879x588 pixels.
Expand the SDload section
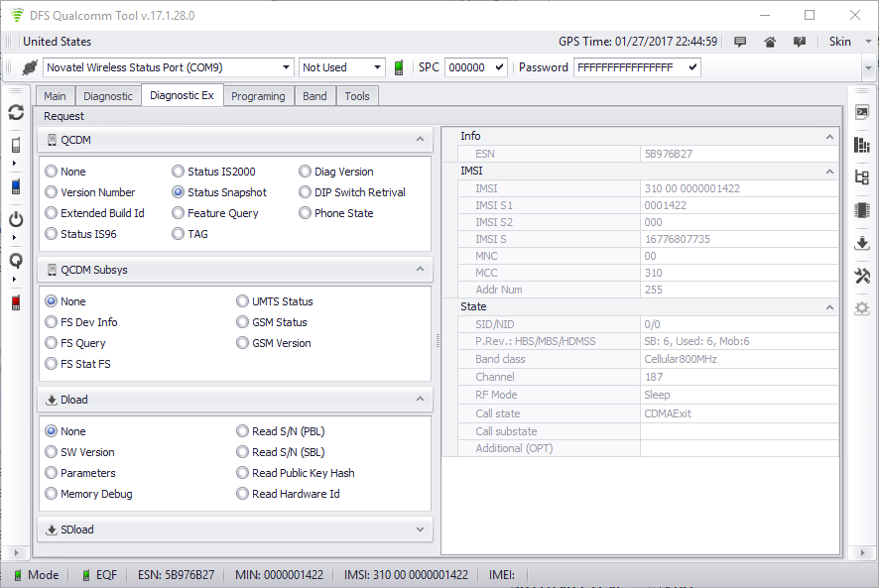point(420,529)
